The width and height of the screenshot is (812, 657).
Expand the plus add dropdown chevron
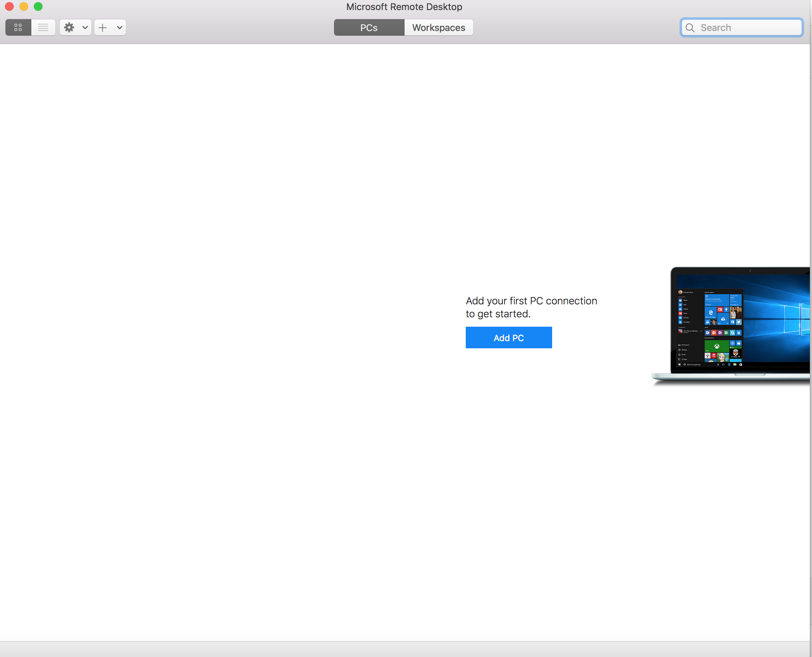pos(119,28)
